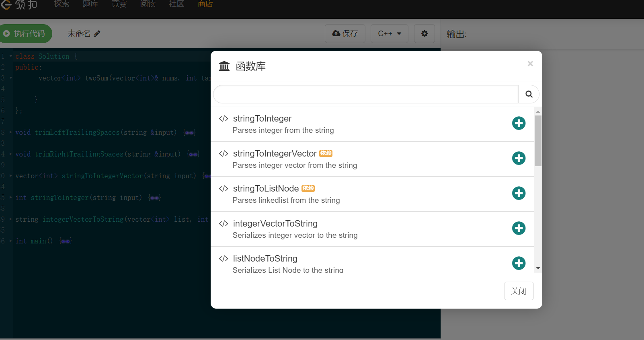Click scrollbar down arrow in function list

coord(538,268)
